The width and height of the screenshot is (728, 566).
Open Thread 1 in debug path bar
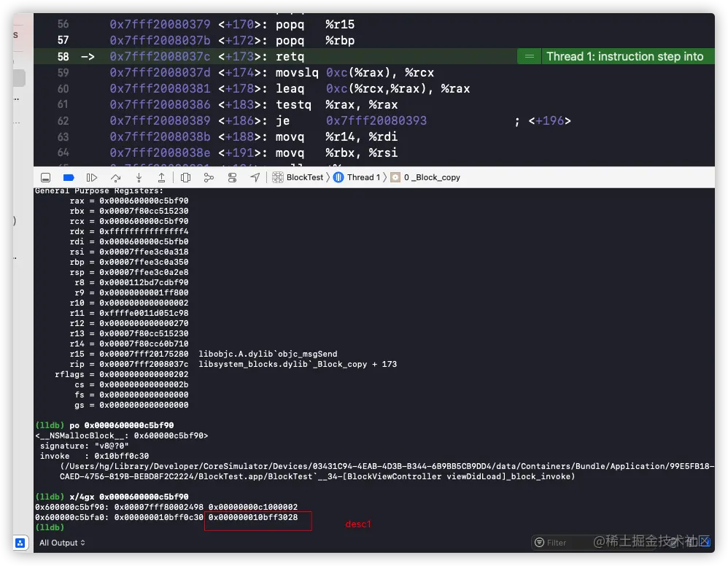[x=357, y=177]
